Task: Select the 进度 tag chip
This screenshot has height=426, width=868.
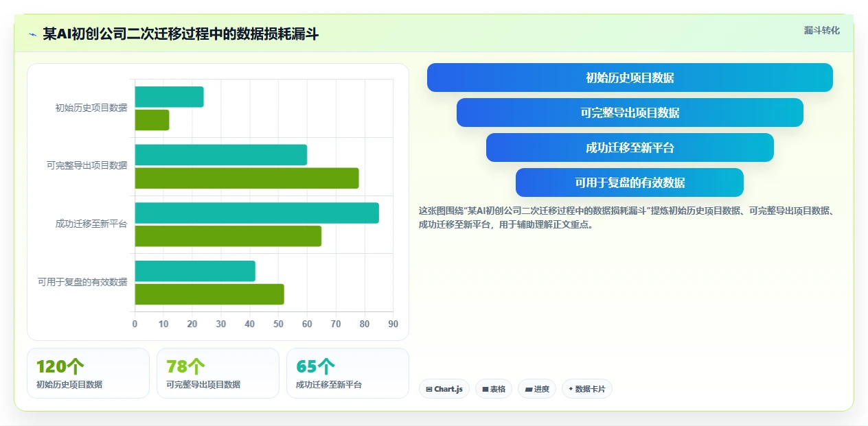Action: click(537, 389)
